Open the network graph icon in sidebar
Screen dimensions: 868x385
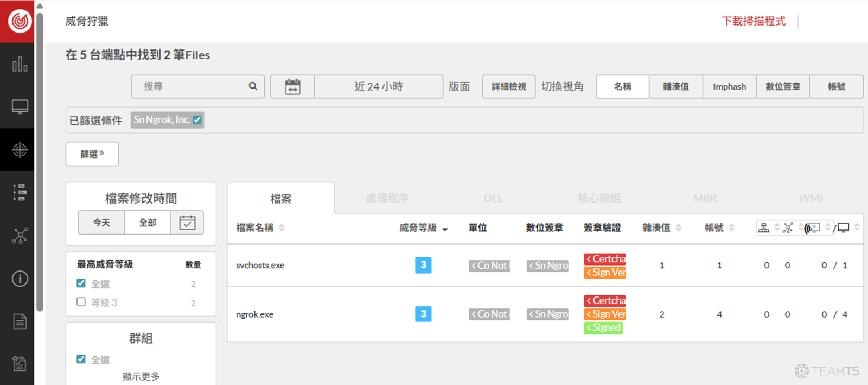coord(20,236)
